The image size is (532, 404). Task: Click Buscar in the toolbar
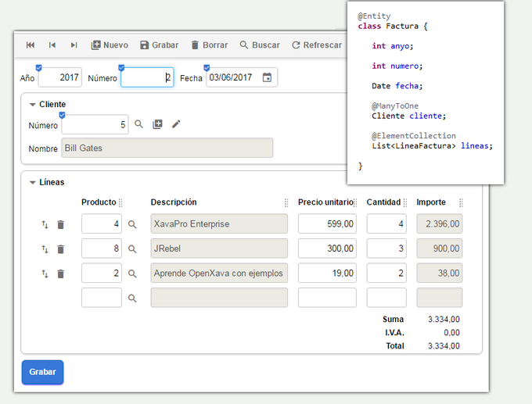coord(260,45)
